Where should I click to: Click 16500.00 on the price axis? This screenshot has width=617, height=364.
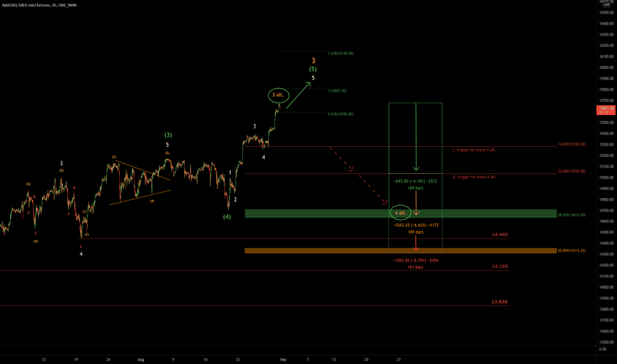(606, 13)
